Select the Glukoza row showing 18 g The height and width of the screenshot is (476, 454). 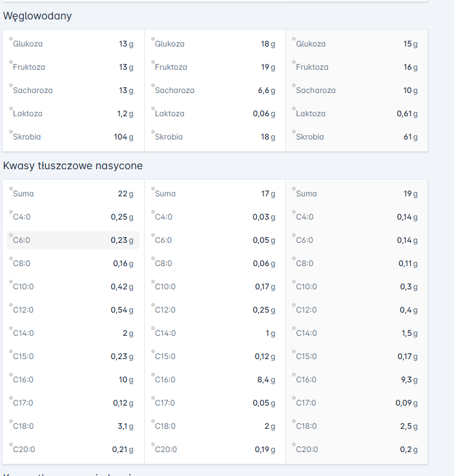click(214, 44)
